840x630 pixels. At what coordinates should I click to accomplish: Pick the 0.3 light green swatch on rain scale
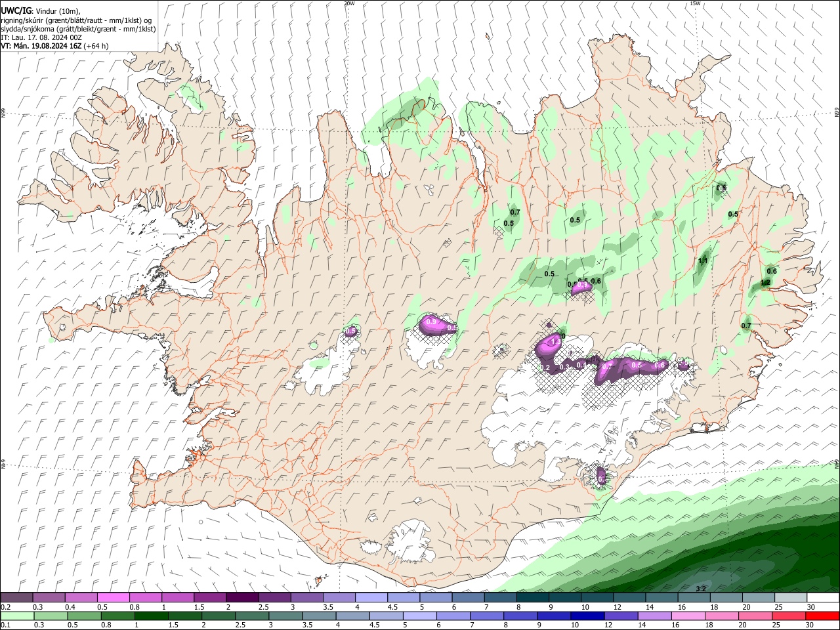[x=51, y=616]
